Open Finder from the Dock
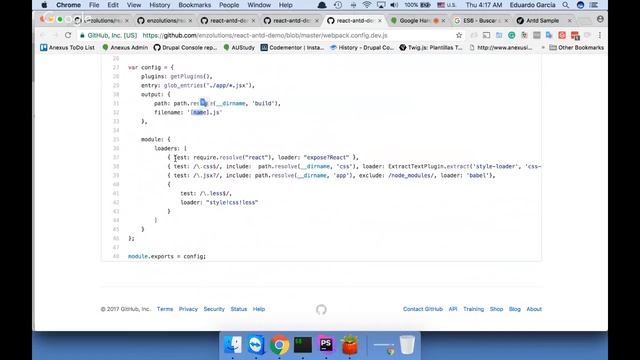 [x=233, y=345]
